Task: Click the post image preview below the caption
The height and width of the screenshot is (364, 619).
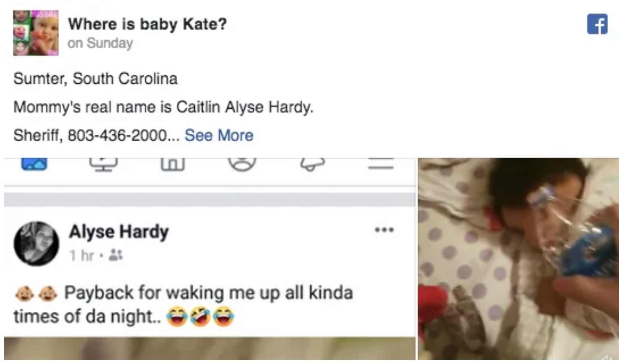Action: tap(210, 348)
